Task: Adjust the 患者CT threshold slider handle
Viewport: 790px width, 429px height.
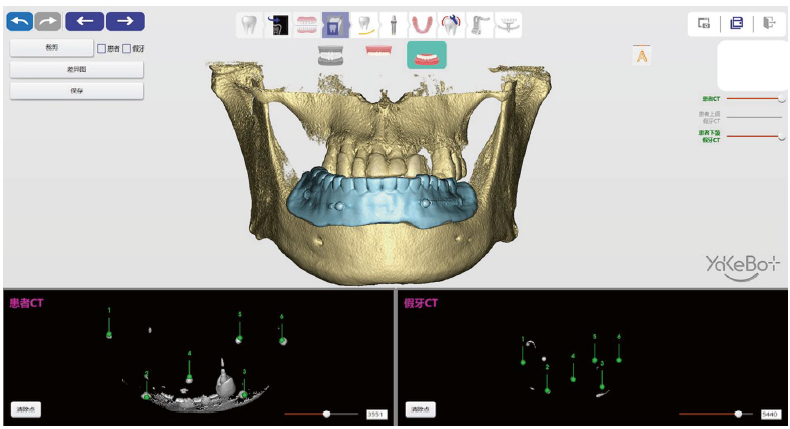Action: [326, 414]
